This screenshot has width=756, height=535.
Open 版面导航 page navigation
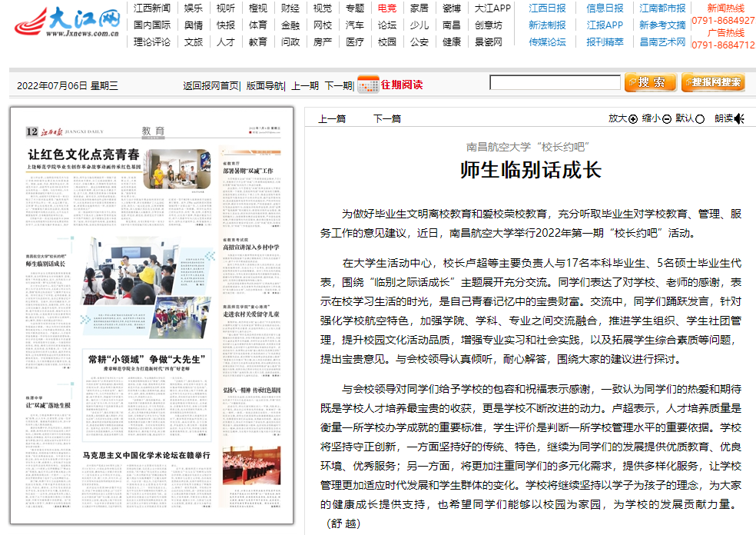coord(265,85)
